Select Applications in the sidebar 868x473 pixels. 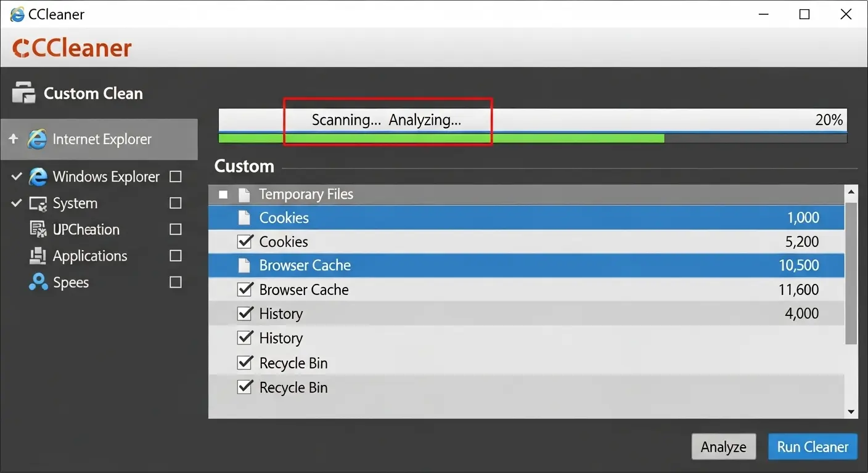pos(90,256)
